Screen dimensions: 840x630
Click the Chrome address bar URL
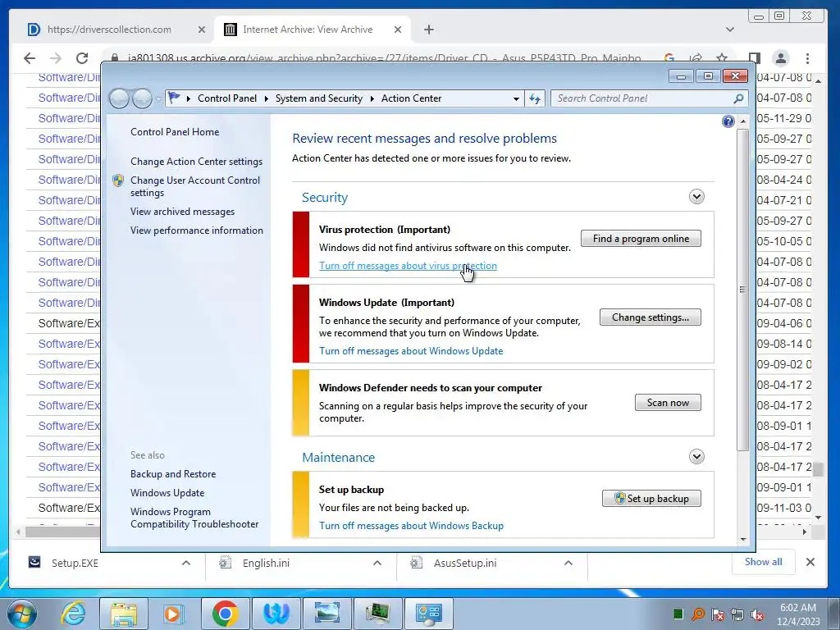(x=384, y=58)
